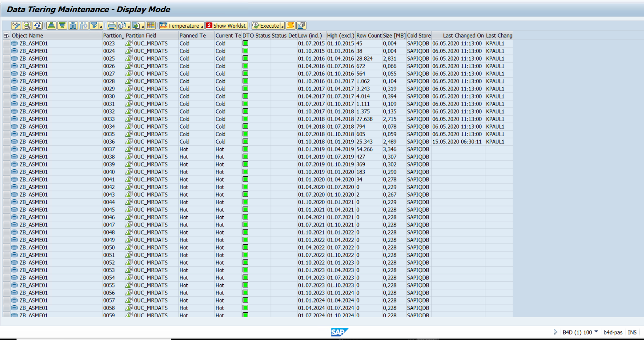Screen dimensions: 644x340
Task: Click the Planned Te column header
Action: coord(196,36)
